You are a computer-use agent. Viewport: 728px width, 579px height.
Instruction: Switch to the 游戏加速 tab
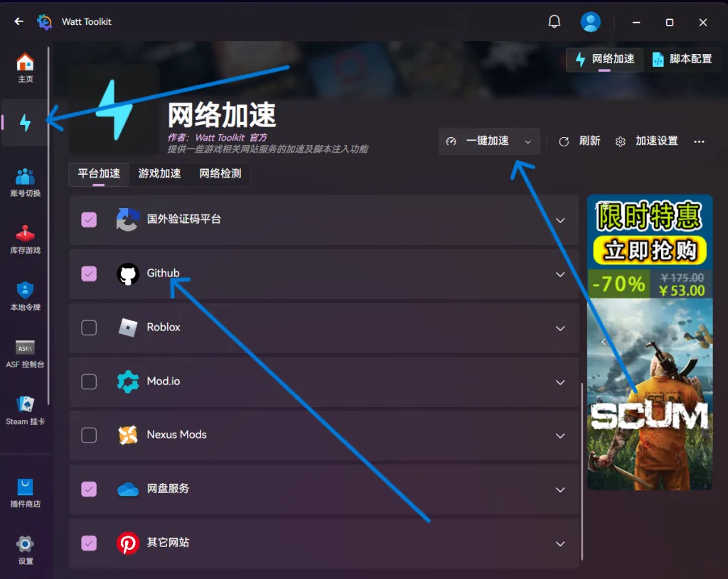pos(159,174)
